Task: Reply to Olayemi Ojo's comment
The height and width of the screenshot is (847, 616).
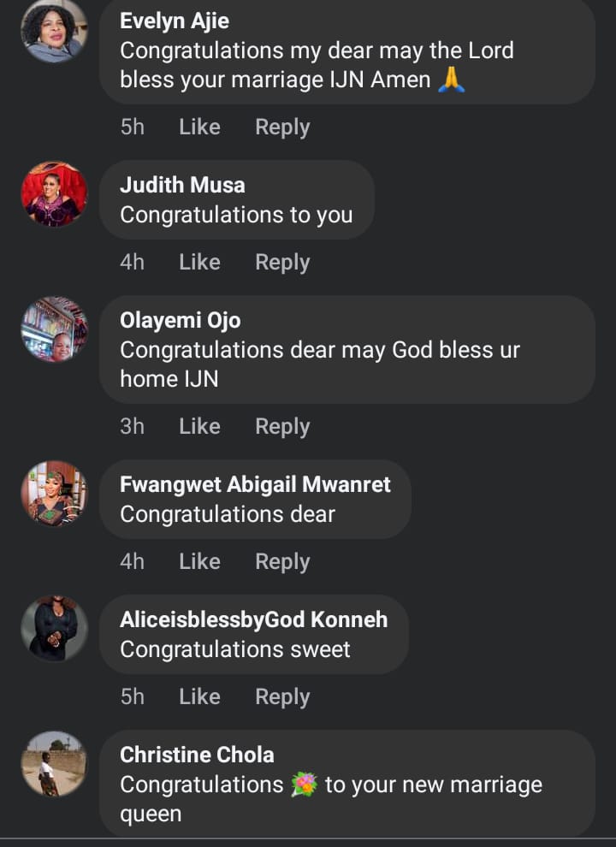Action: (282, 427)
